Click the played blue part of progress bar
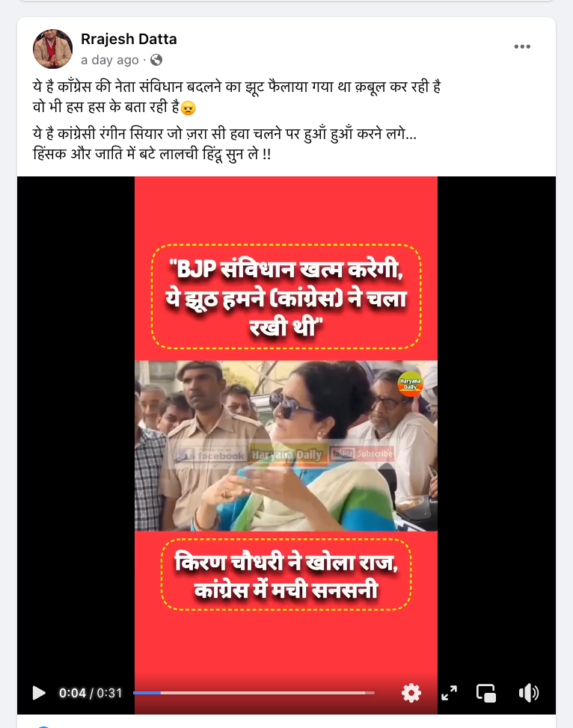 coord(147,693)
